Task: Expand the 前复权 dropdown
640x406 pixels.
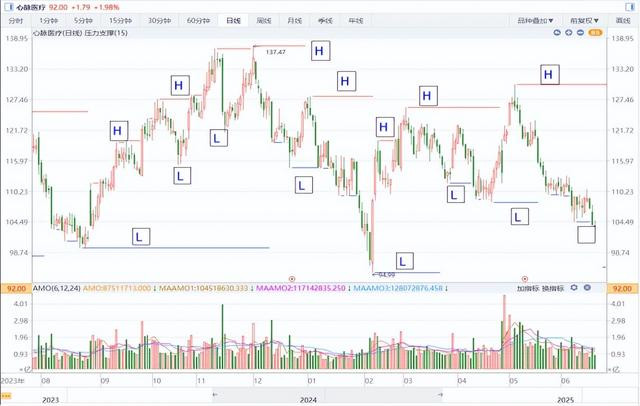Action: tap(584, 20)
